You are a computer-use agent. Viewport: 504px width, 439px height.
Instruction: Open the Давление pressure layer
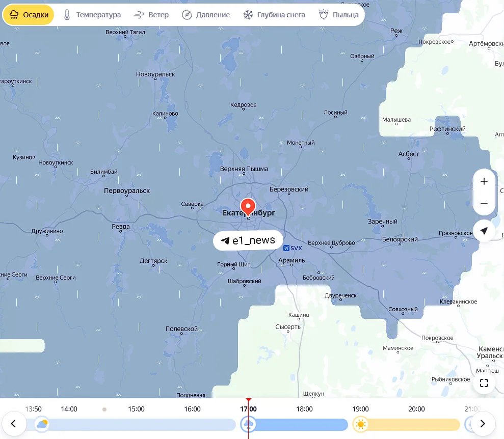click(206, 15)
